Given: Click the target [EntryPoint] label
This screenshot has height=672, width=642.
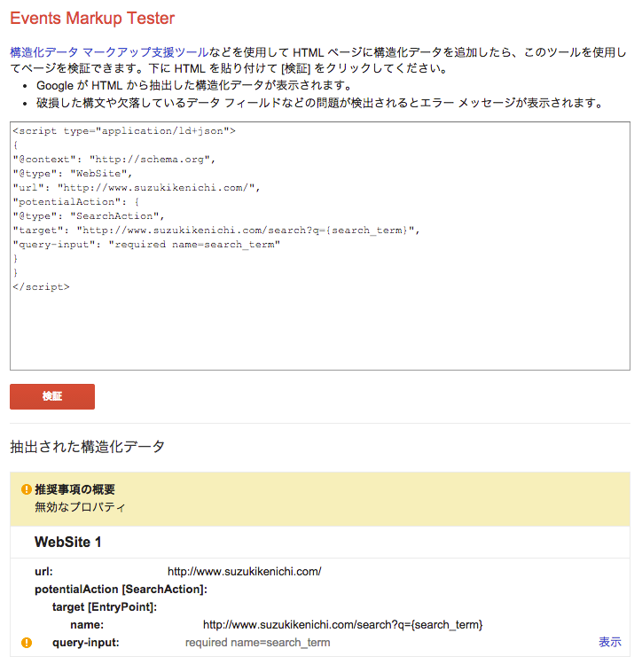Looking at the screenshot, I should [105, 607].
